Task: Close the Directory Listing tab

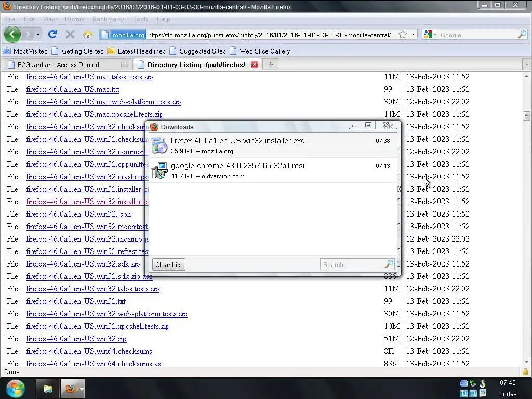Action: pos(255,64)
